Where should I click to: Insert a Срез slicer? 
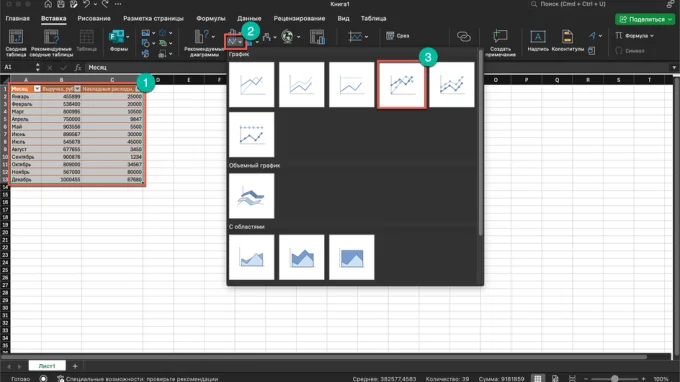point(398,36)
